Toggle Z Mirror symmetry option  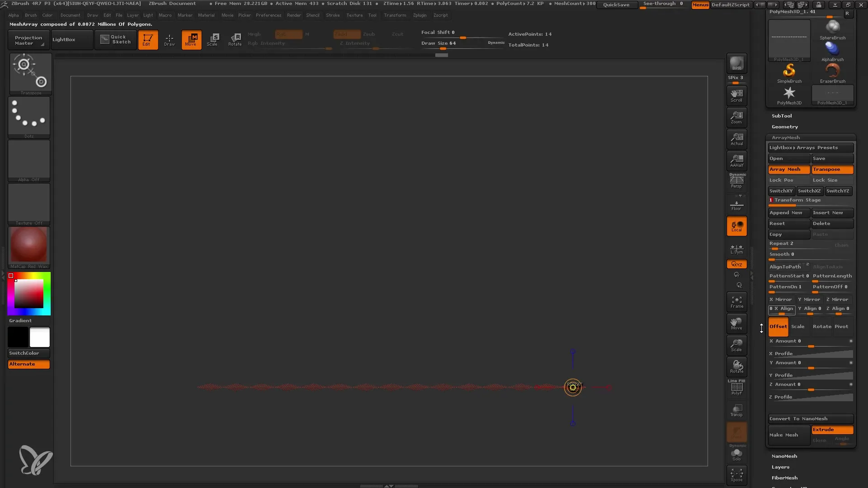(838, 299)
